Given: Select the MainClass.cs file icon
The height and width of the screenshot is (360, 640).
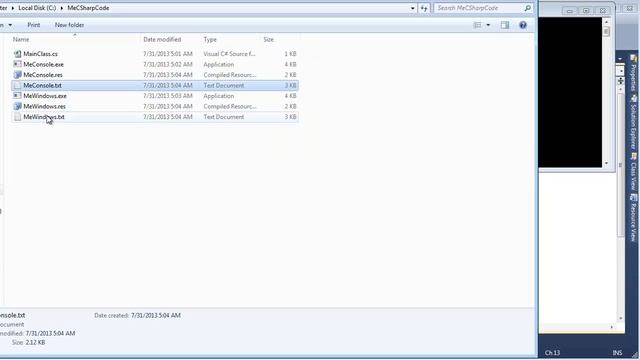Looking at the screenshot, I should click(x=17, y=54).
